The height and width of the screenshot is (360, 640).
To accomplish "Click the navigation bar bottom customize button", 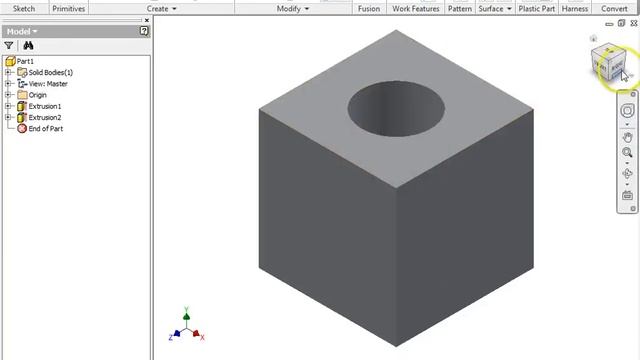I will (633, 209).
